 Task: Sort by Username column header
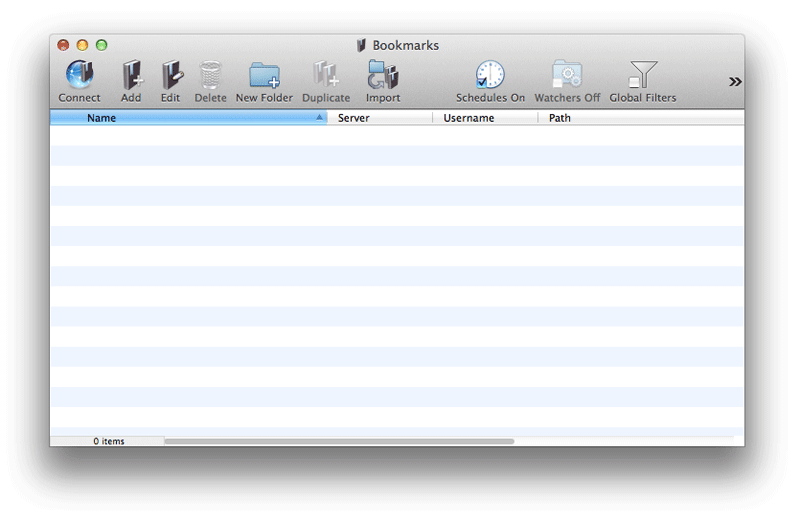[469, 118]
